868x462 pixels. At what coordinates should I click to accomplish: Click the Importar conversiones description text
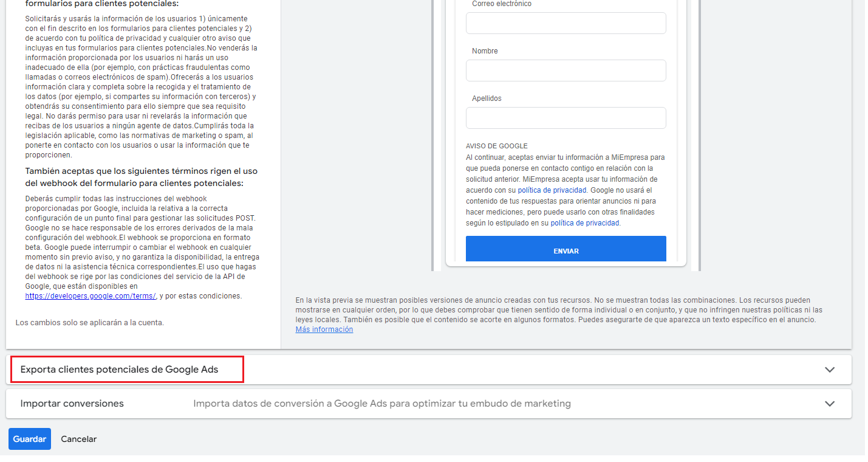click(381, 404)
